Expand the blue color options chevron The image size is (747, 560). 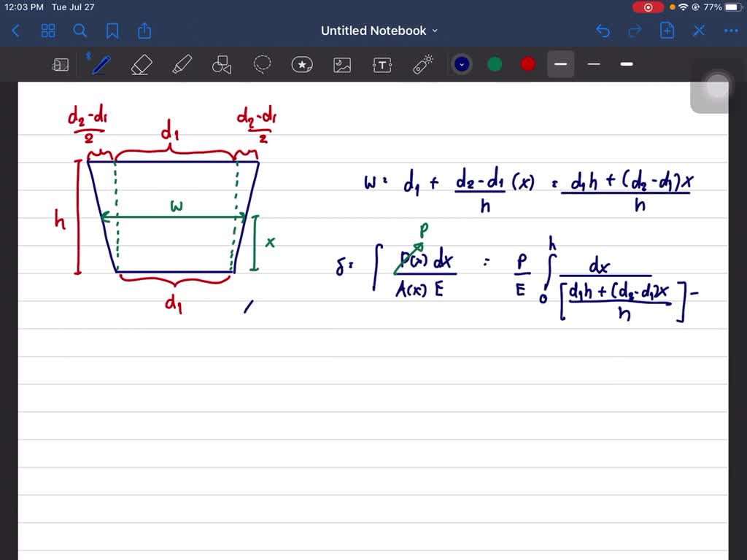tap(460, 64)
